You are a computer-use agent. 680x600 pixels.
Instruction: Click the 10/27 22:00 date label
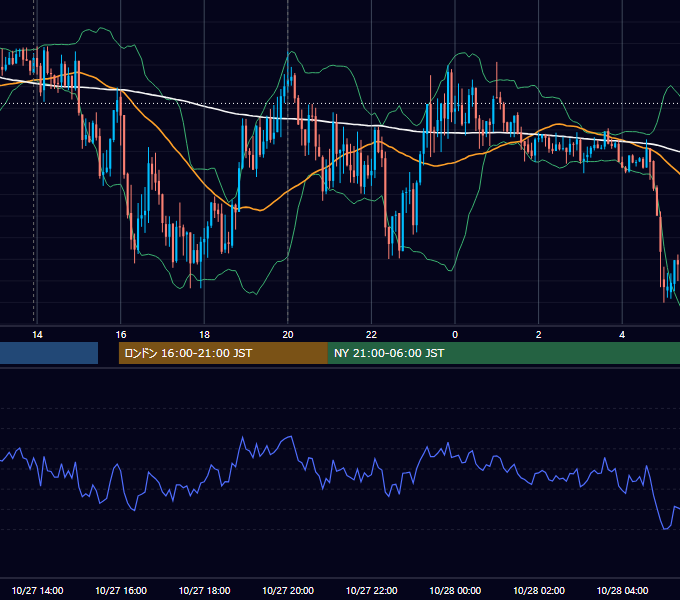[371, 590]
